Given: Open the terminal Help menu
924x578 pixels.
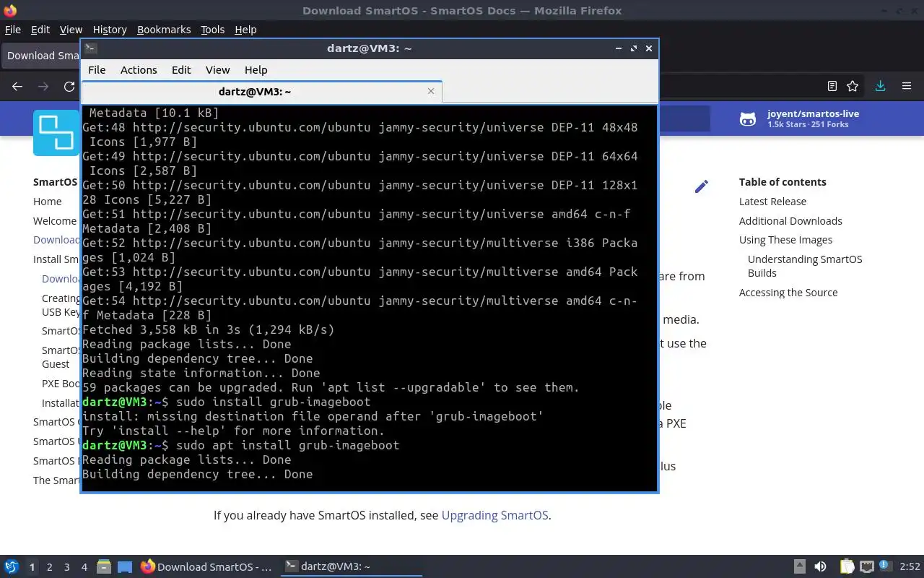Looking at the screenshot, I should (256, 70).
